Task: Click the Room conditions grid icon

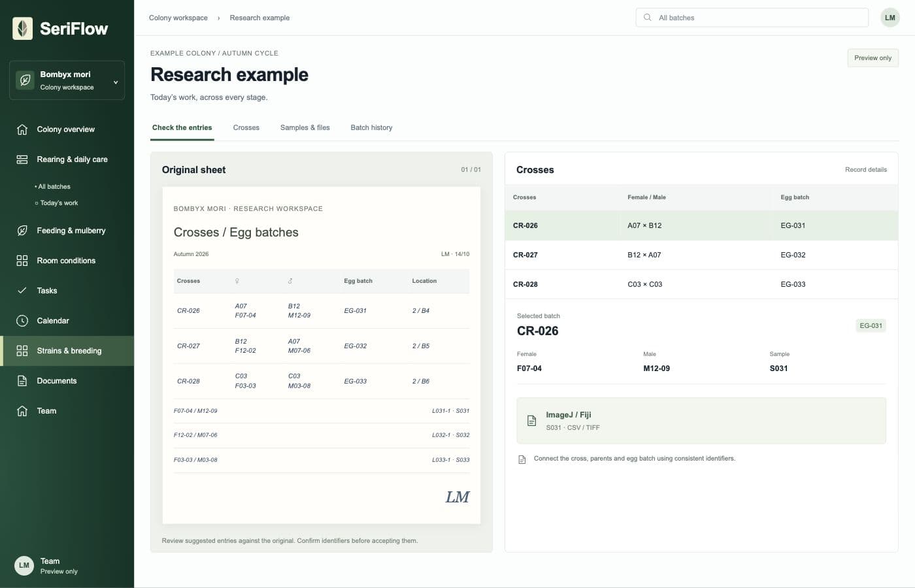Action: point(22,261)
